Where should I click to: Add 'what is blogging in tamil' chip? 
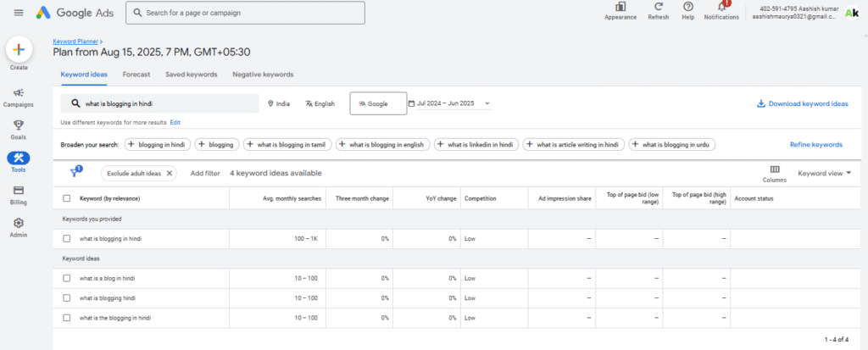[287, 145]
